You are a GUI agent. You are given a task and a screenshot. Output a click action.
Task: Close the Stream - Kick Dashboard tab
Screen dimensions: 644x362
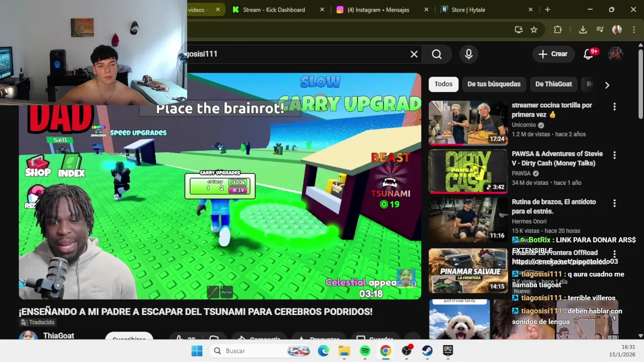(322, 10)
